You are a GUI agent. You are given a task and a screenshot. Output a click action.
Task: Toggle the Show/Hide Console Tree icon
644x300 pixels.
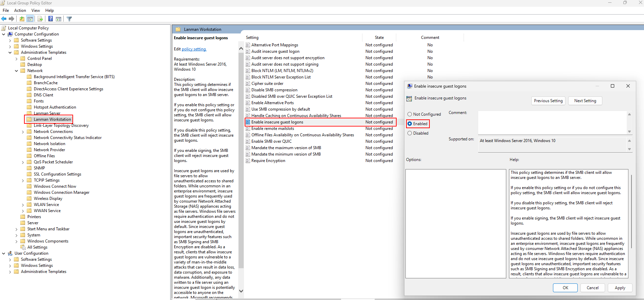(x=30, y=19)
